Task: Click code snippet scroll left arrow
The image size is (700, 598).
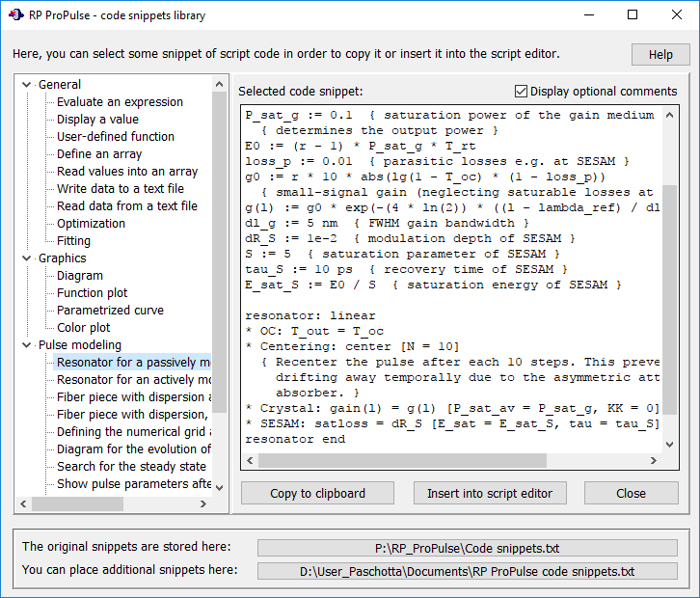Action: (250, 460)
